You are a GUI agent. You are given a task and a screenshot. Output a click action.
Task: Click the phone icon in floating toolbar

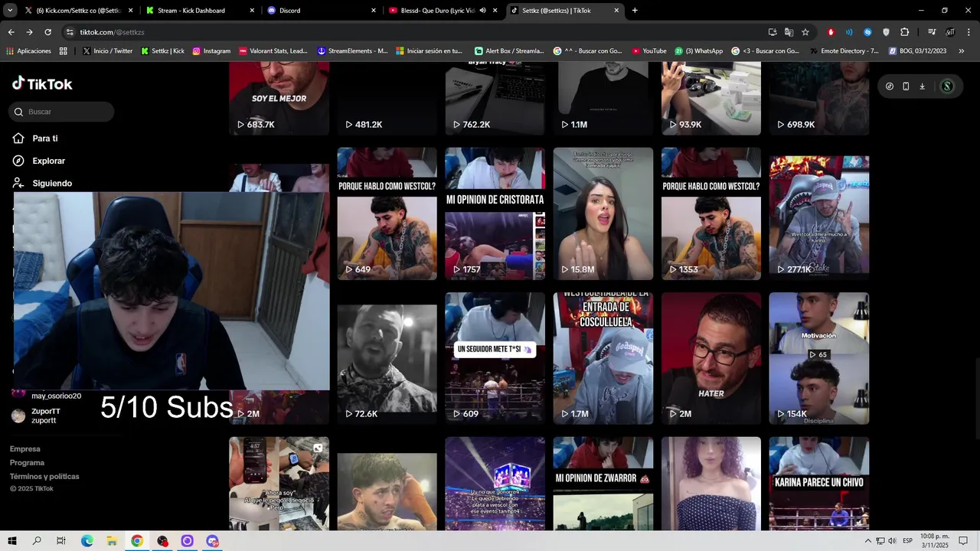coord(906,86)
